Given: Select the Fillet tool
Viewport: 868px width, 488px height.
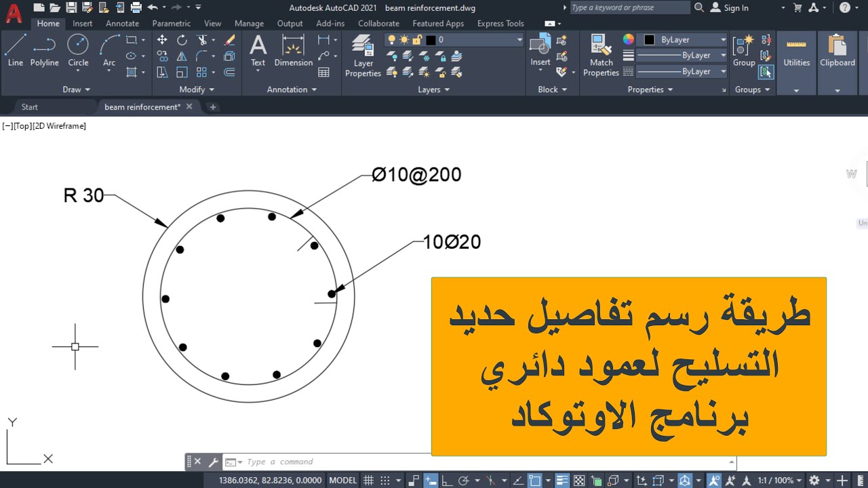Looking at the screenshot, I should [202, 56].
